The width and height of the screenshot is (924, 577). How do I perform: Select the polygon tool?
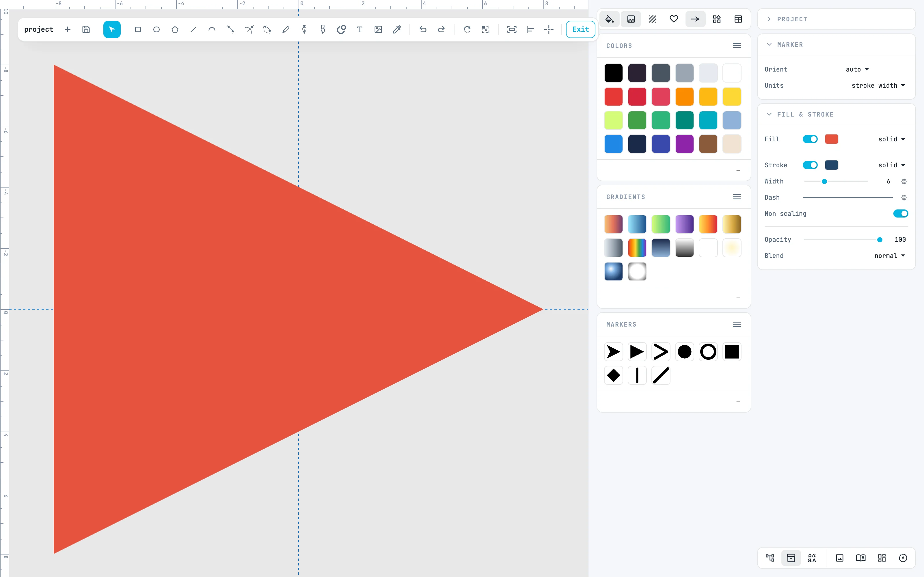[x=175, y=29]
